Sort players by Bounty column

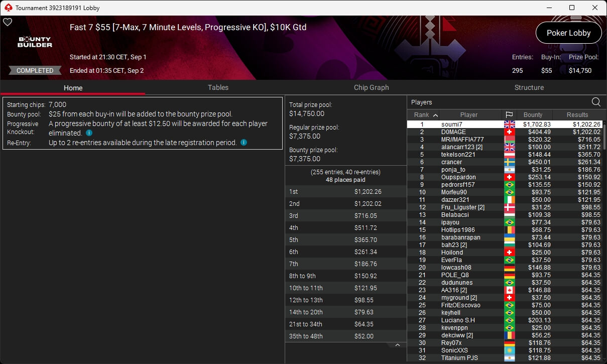tap(533, 114)
